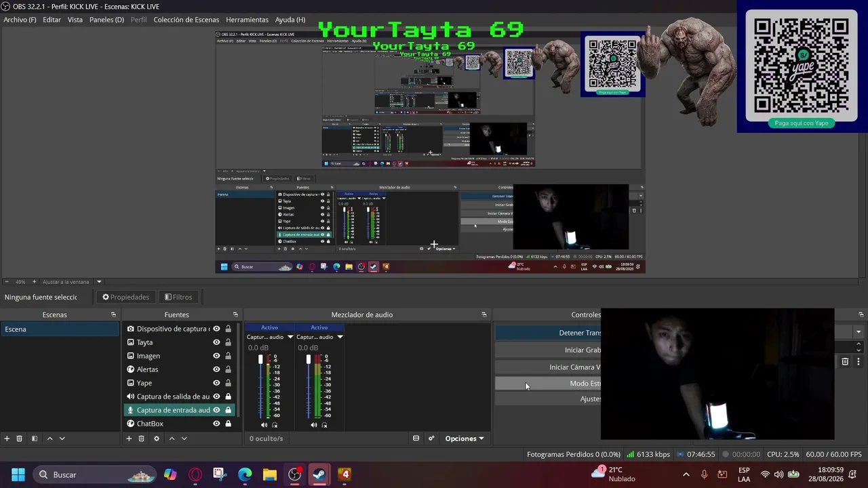Click the Iniciar Cámara Virtual button
This screenshot has height=488, width=868.
click(x=548, y=367)
